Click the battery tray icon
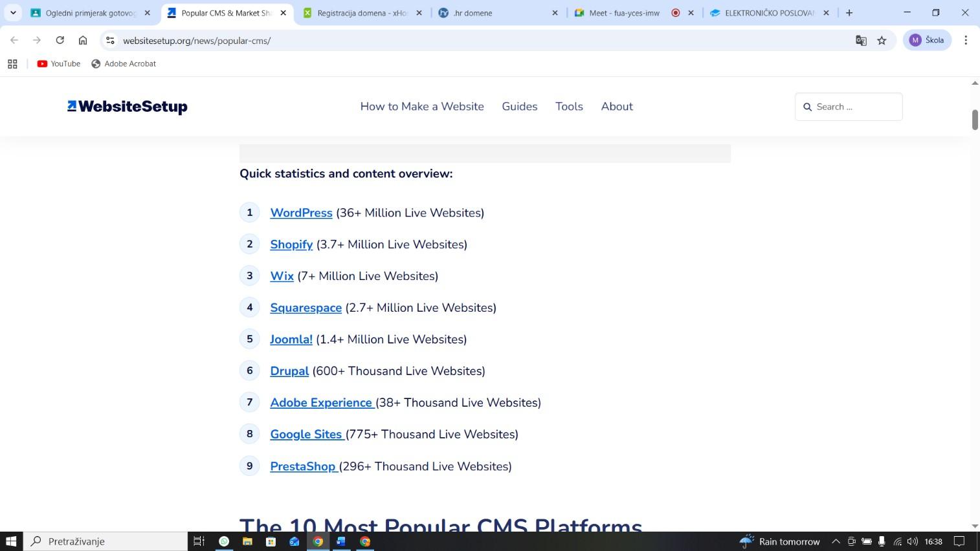 (867, 541)
